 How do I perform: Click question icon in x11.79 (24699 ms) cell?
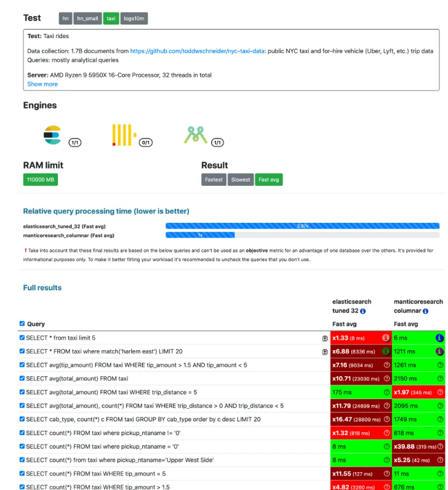(386, 406)
